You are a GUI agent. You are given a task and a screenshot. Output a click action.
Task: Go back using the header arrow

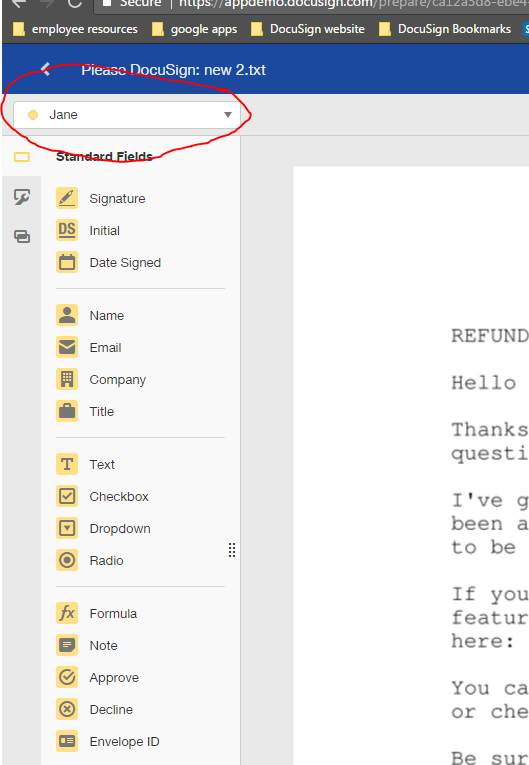click(45, 69)
